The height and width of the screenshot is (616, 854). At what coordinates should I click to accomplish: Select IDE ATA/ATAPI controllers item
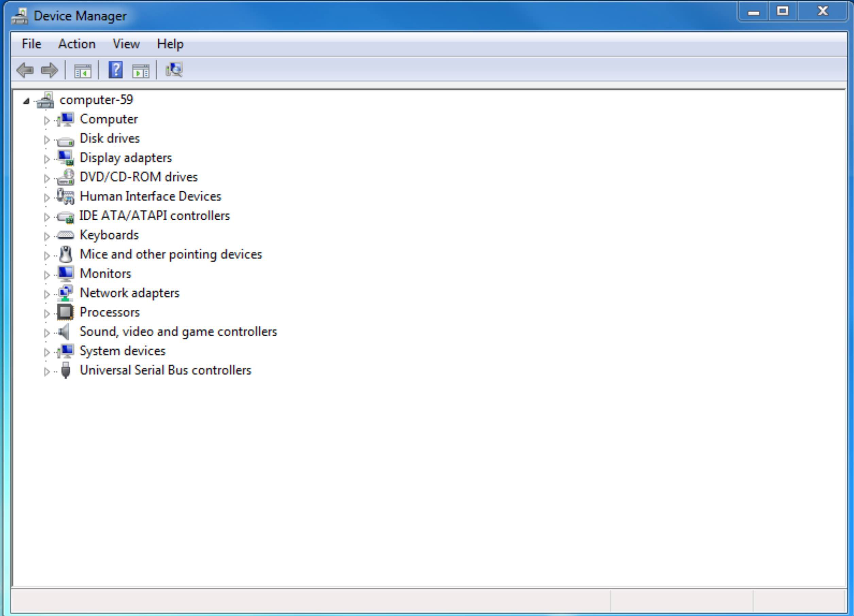[x=154, y=216]
